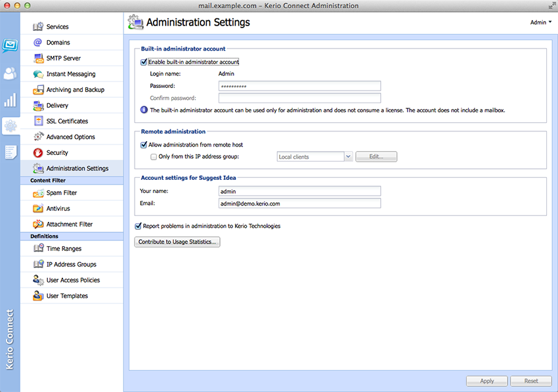Click the Antivirus icon
Screen dimensions: 558x392
tap(38, 209)
